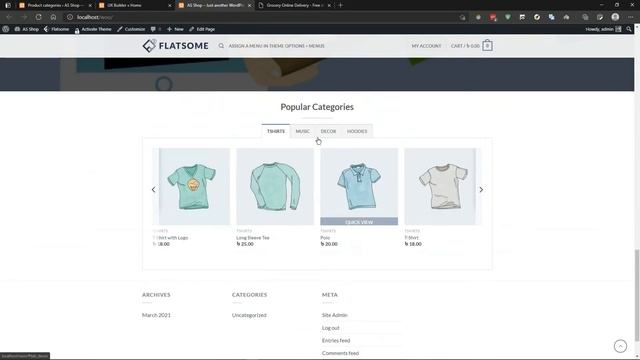640x360 pixels.
Task: Click the next arrow of product slider
Action: (481, 189)
